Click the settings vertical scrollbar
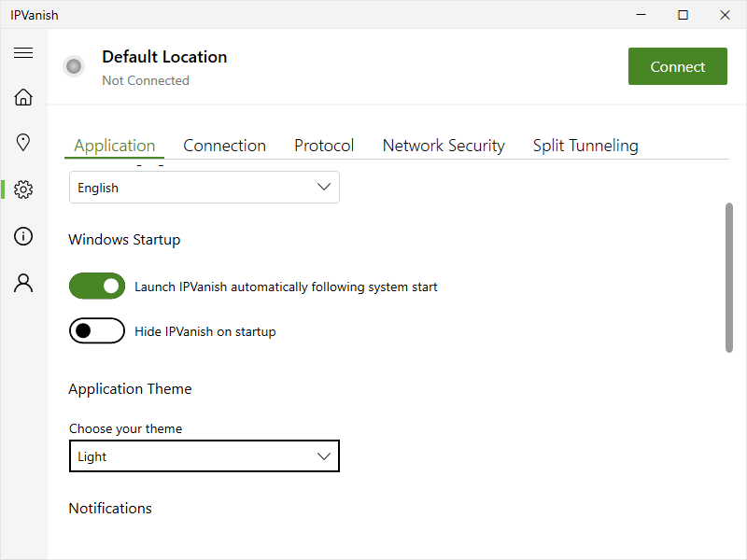 click(x=729, y=277)
